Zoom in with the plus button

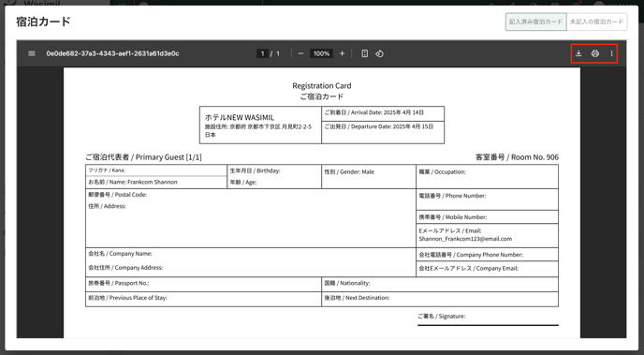(x=342, y=53)
